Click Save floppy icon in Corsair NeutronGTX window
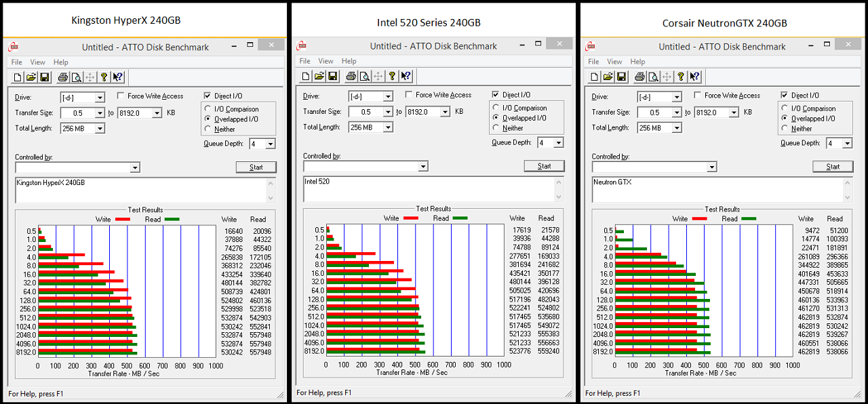The width and height of the screenshot is (868, 404). (622, 77)
